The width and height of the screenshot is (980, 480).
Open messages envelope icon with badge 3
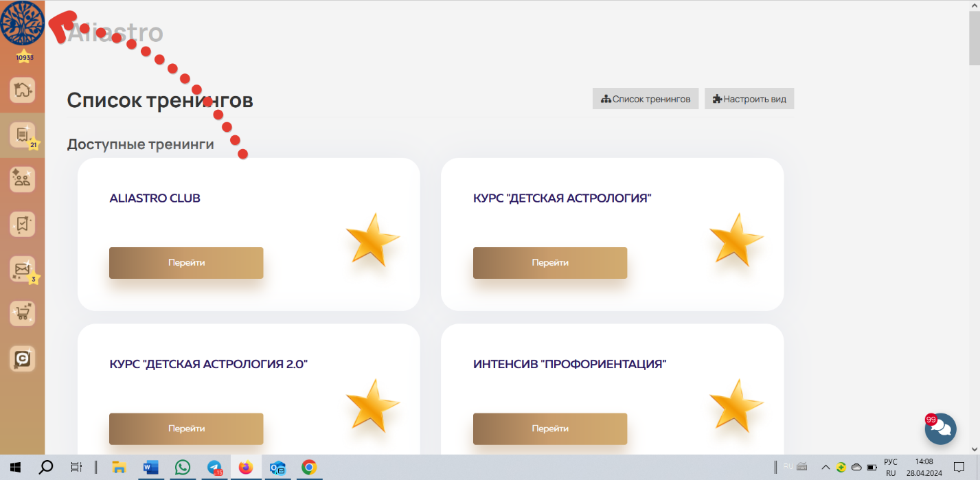coord(22,268)
